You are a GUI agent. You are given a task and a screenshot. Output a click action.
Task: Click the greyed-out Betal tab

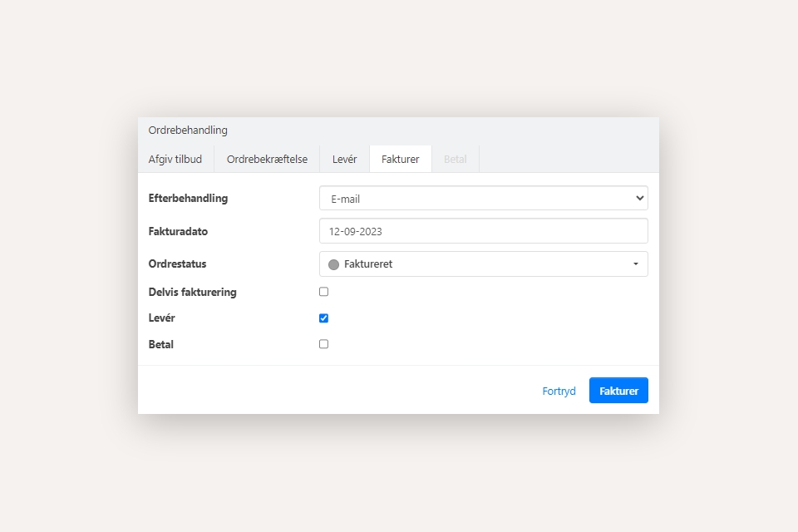455,159
